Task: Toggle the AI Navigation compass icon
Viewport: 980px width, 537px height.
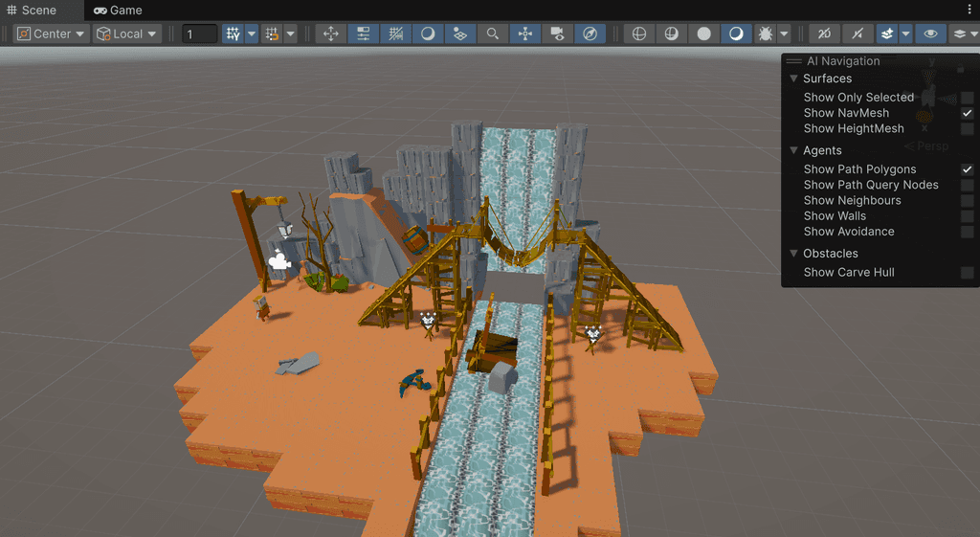Action: coord(590,34)
